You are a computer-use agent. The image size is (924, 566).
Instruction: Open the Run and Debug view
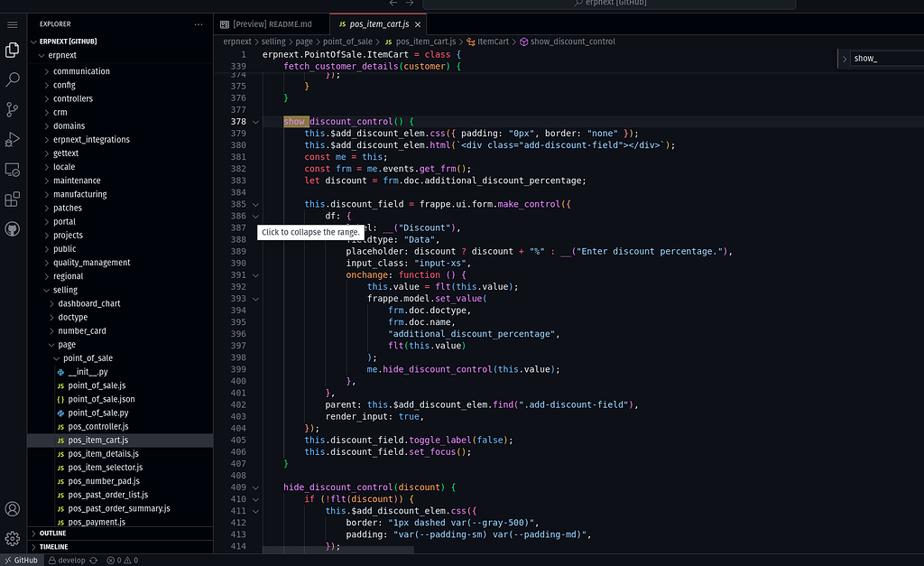point(13,140)
